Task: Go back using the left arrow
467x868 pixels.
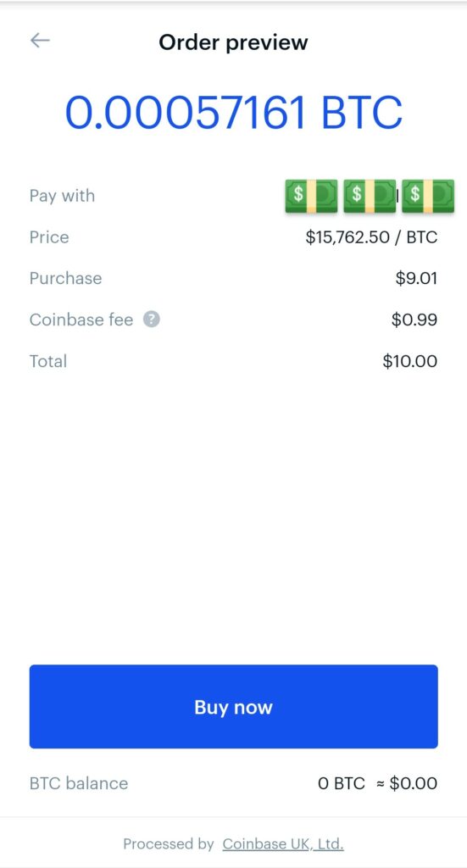Action: [x=40, y=41]
